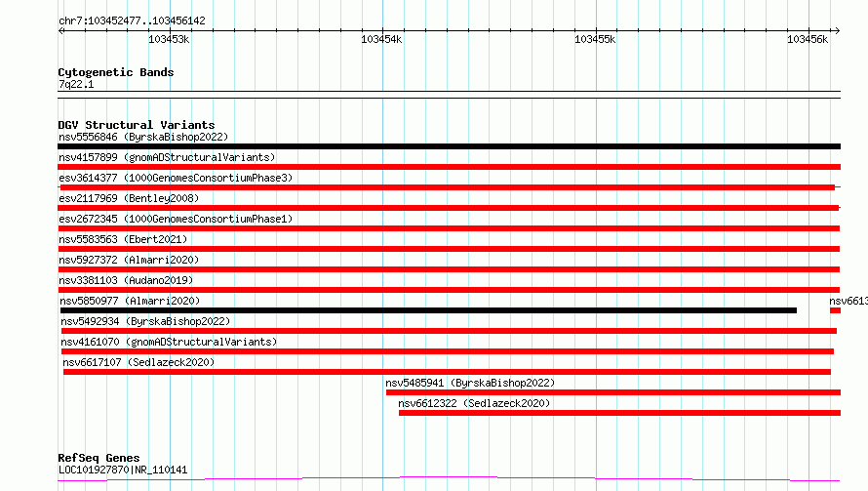The height and width of the screenshot is (491, 868).
Task: Click the red bar under esv2672345
Action: (x=449, y=228)
